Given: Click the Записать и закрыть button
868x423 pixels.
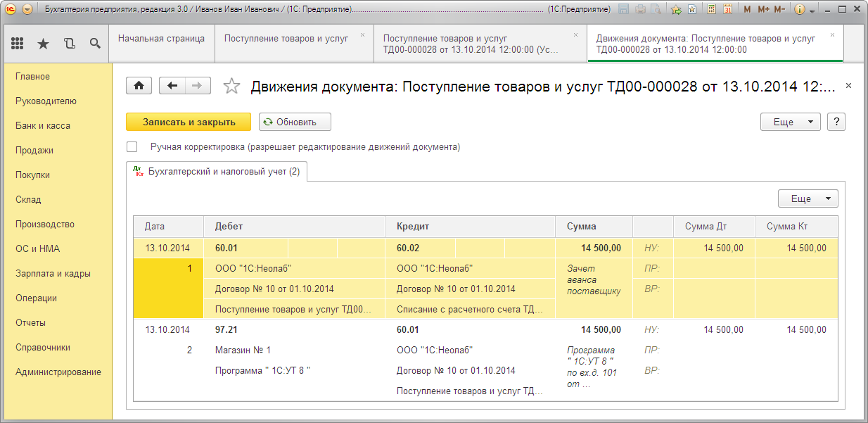Looking at the screenshot, I should point(189,122).
